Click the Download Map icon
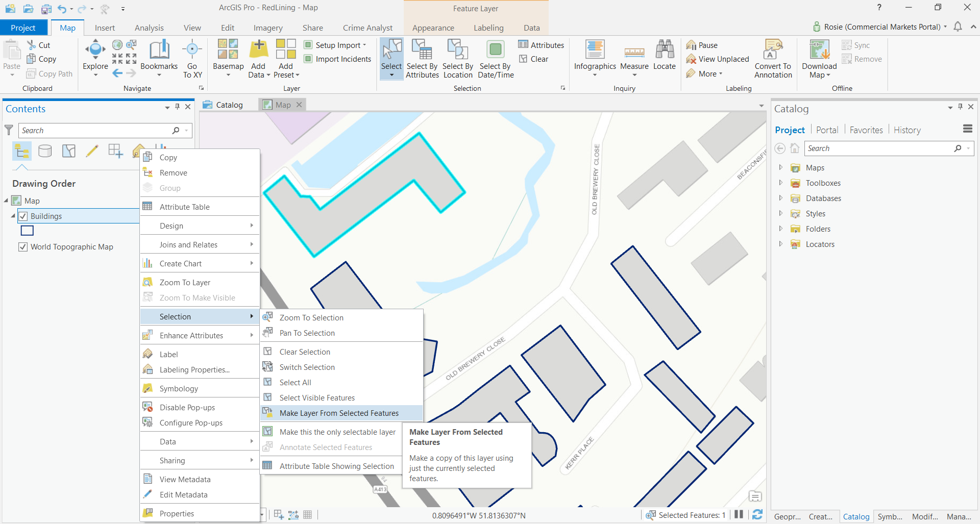Viewport: 980px width, 524px height. (819, 50)
